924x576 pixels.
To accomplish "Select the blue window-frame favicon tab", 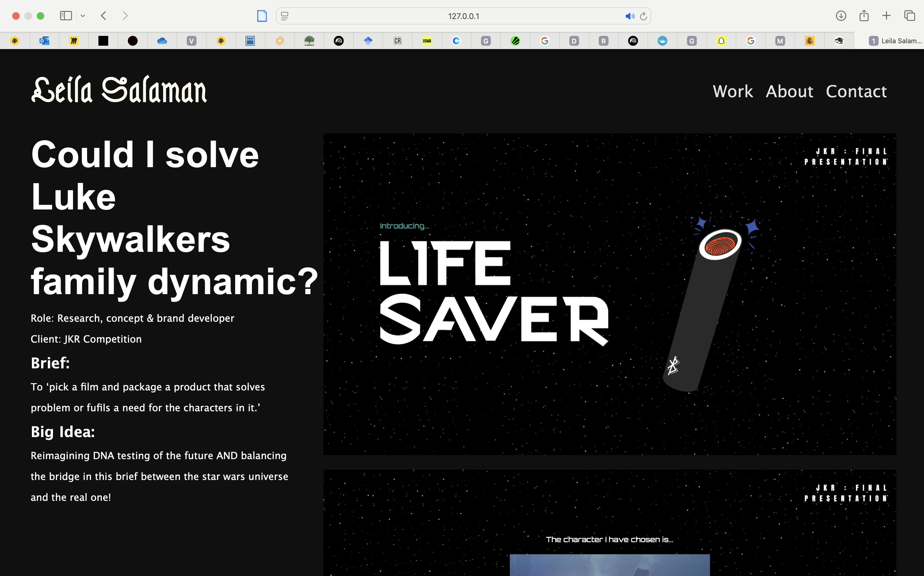I will 250,41.
